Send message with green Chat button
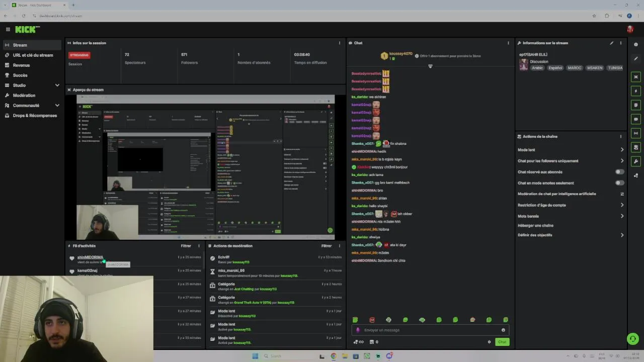This screenshot has width=644, height=362. (502, 342)
